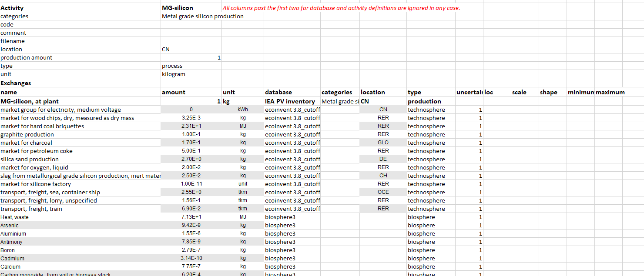Select the 'MG-silicon' activity name cell
This screenshot has height=276, width=644.
191,8
